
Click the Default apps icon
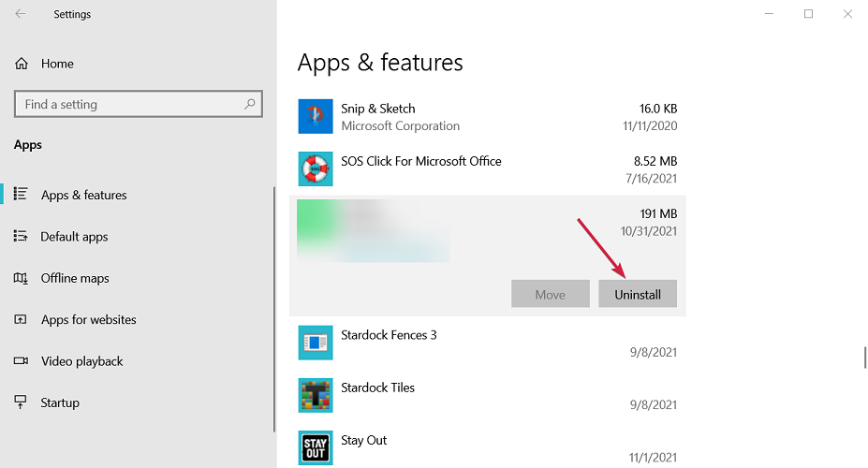click(21, 236)
